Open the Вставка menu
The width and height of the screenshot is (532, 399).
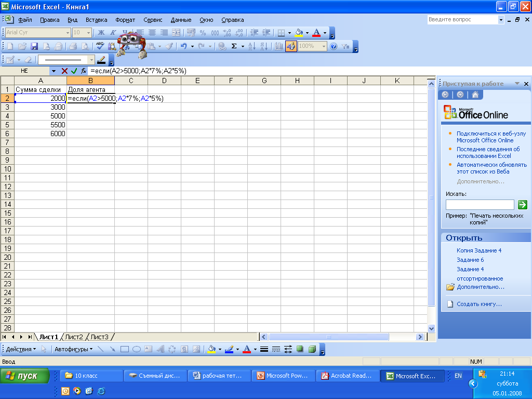pyautogui.click(x=96, y=20)
